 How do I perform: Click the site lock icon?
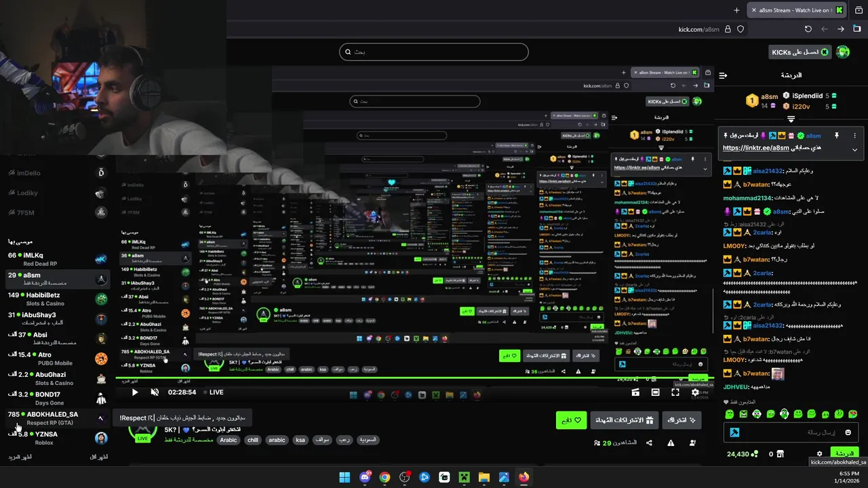(x=728, y=29)
